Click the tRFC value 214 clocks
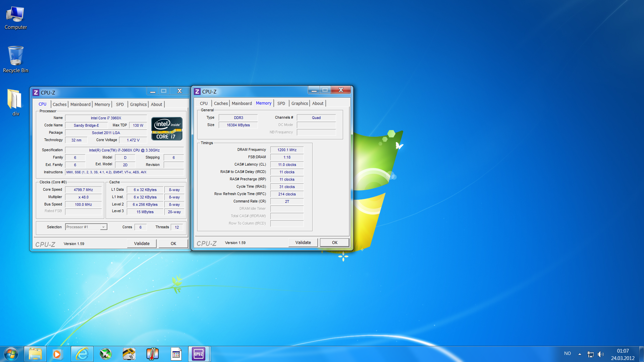Screen dimensions: 644x362 click(x=287, y=194)
